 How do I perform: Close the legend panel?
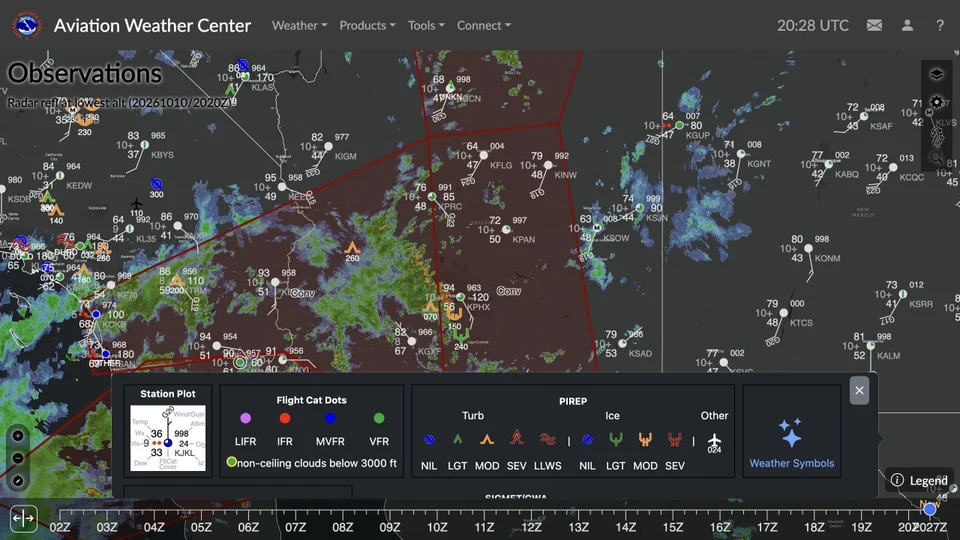click(x=859, y=391)
